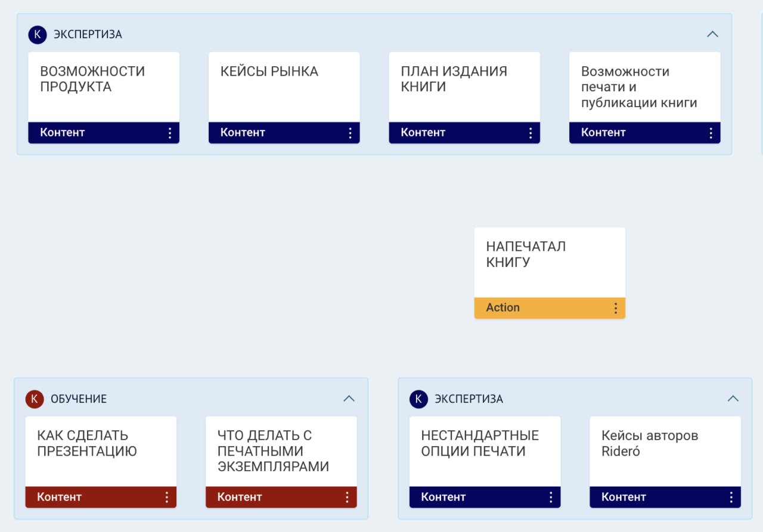Open three-dot menu on ВОЗМОЖНОСТИ ПРОДУКТА card
This screenshot has height=532, width=763.
pos(170,133)
